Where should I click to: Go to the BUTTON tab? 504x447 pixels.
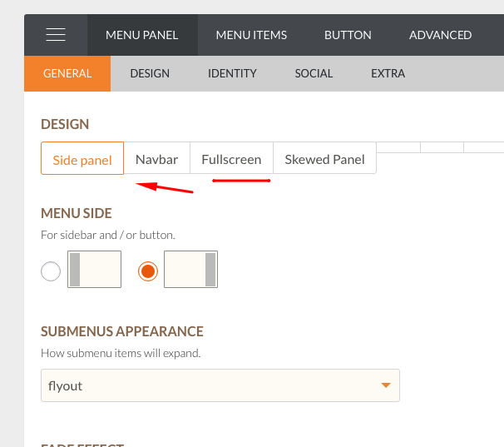348,35
